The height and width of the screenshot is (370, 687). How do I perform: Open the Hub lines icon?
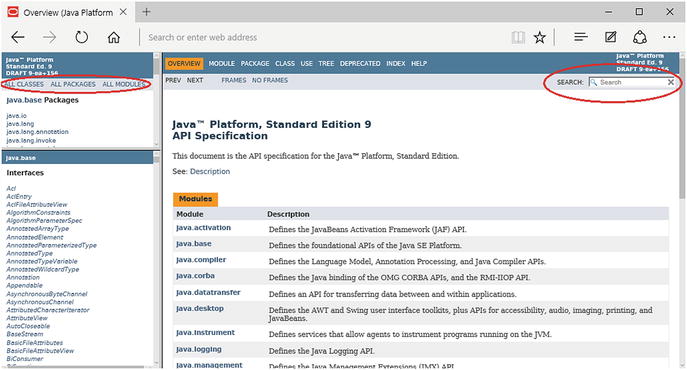click(x=581, y=37)
